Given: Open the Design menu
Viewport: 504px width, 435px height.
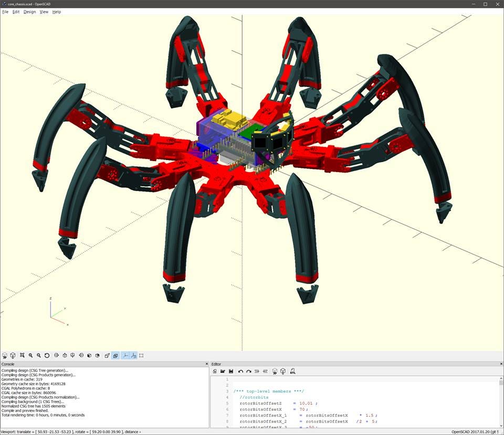Looking at the screenshot, I should tap(29, 12).
